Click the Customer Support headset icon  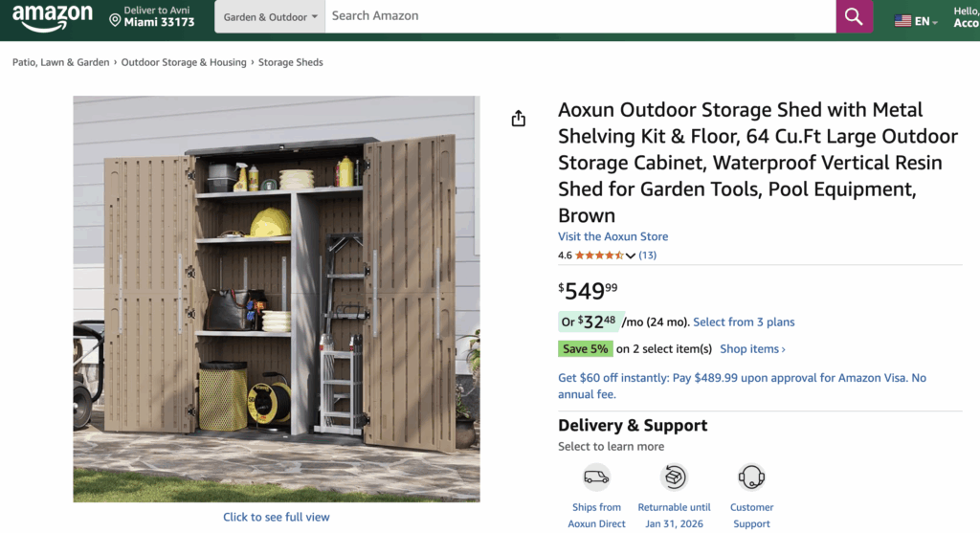click(751, 477)
